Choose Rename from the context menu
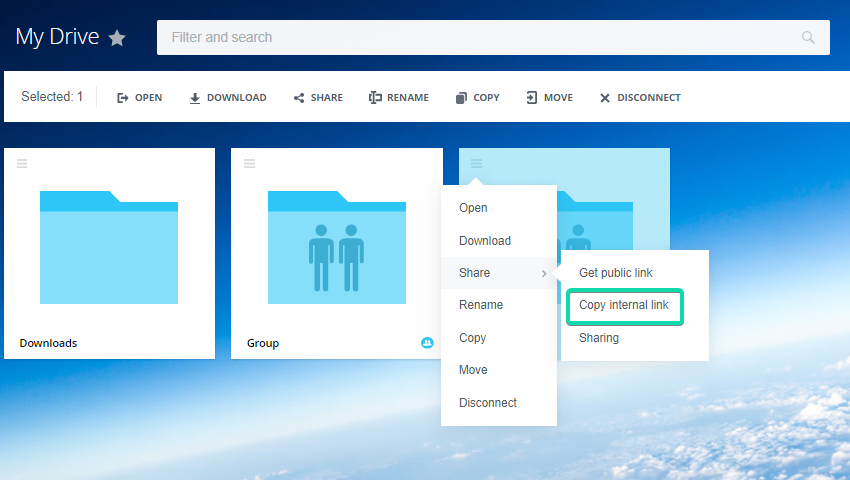Viewport: 850px width, 480px height. pyautogui.click(x=499, y=305)
